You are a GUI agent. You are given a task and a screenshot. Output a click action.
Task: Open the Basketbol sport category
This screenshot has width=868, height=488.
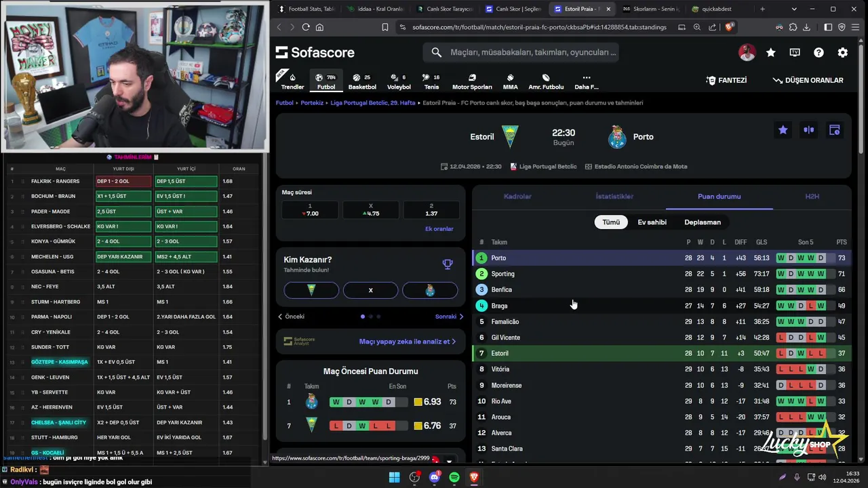tap(362, 81)
